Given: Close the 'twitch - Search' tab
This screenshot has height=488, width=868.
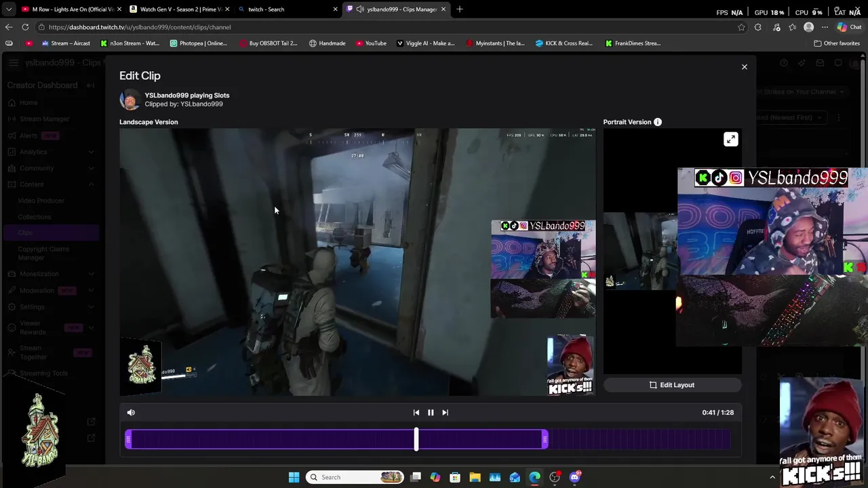Looking at the screenshot, I should (335, 9).
